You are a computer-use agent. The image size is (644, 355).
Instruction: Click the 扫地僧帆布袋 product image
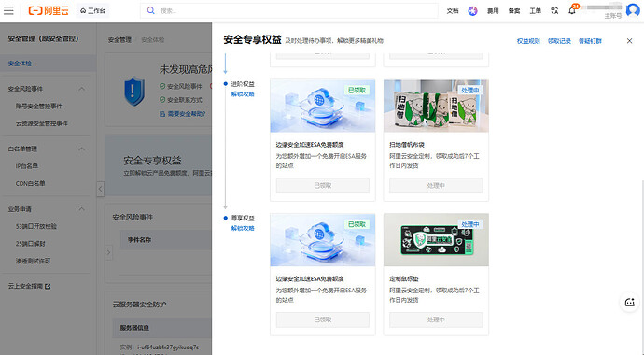point(436,106)
